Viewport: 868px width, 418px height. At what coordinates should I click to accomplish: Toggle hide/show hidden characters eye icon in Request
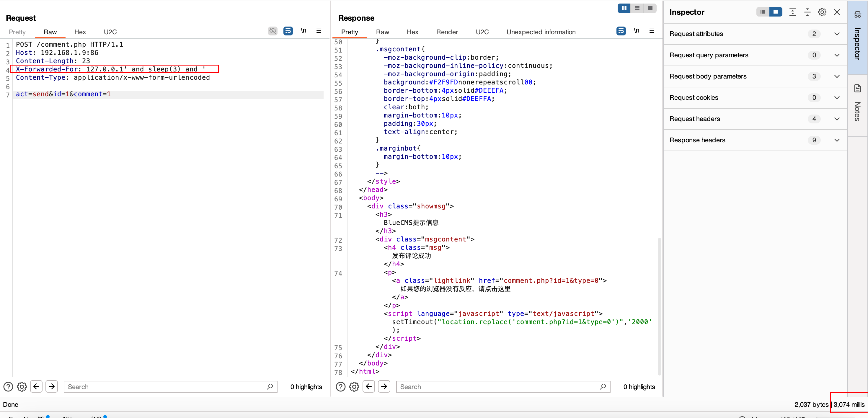(x=273, y=31)
